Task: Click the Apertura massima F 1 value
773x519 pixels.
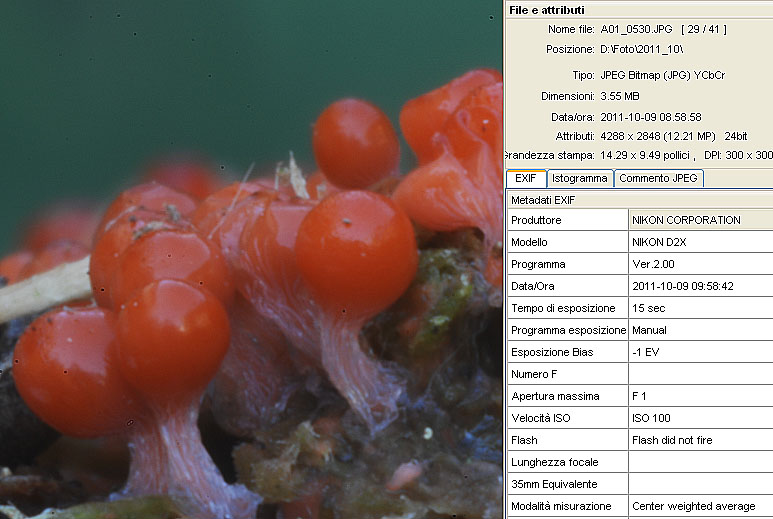Action: 641,396
